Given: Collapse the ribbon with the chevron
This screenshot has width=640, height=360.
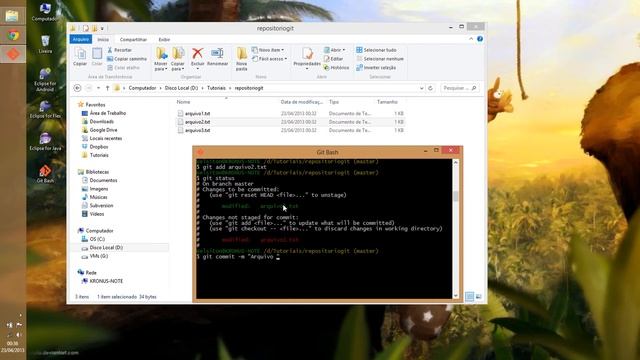Looking at the screenshot, I should pyautogui.click(x=471, y=39).
